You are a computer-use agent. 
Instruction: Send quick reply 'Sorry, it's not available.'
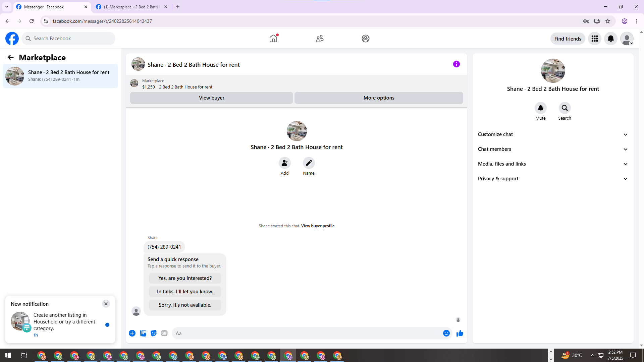click(185, 305)
